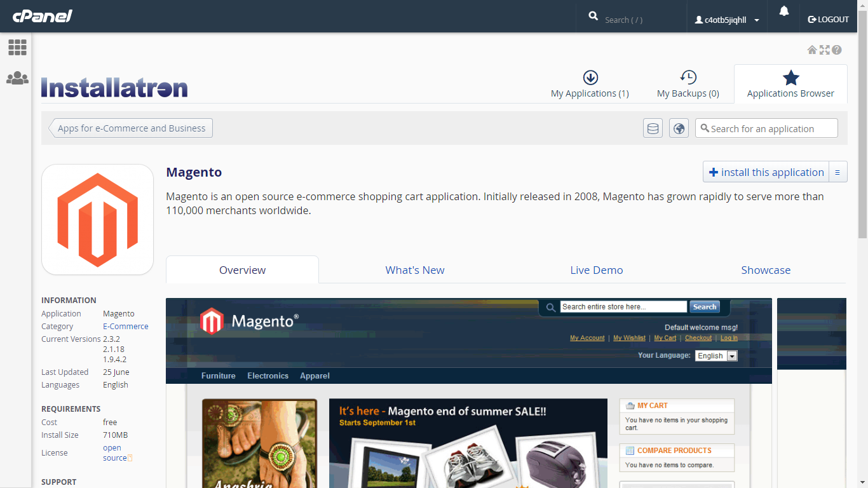Click the Installatron logo
The width and height of the screenshot is (868, 488).
click(114, 88)
